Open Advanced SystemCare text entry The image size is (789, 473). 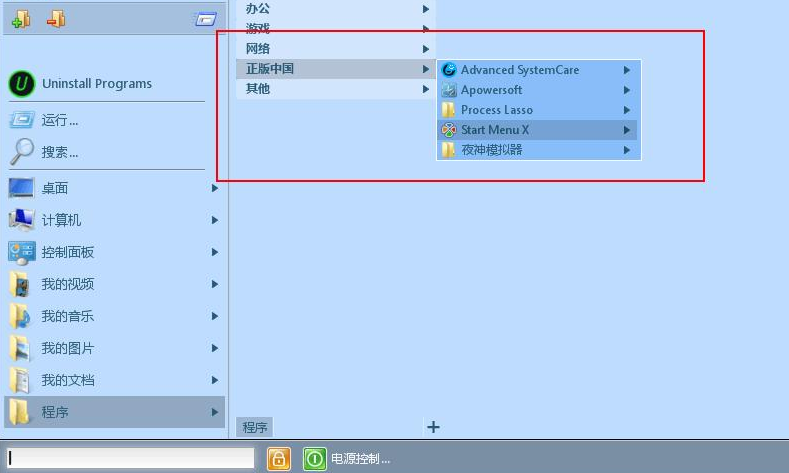coord(520,70)
